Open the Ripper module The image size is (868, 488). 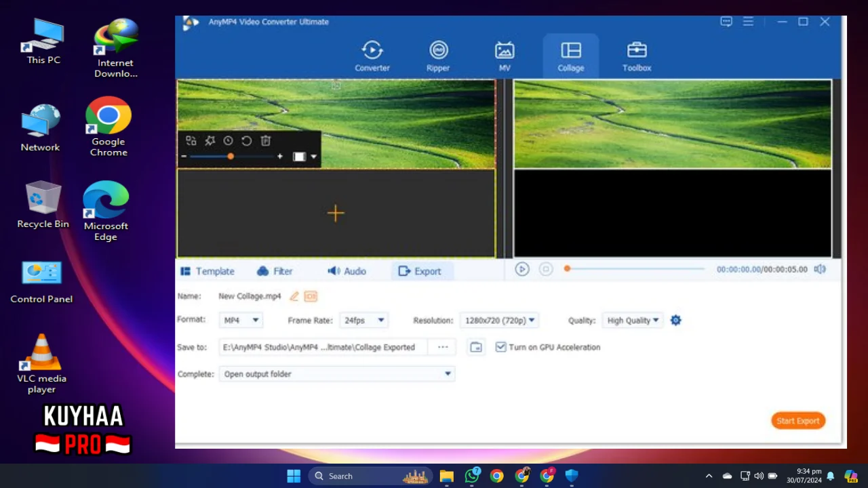coord(438,56)
